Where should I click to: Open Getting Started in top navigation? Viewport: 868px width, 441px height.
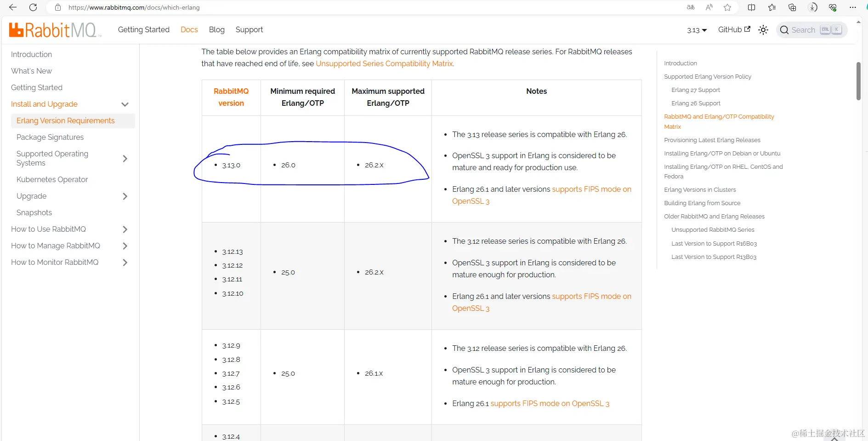(x=144, y=29)
